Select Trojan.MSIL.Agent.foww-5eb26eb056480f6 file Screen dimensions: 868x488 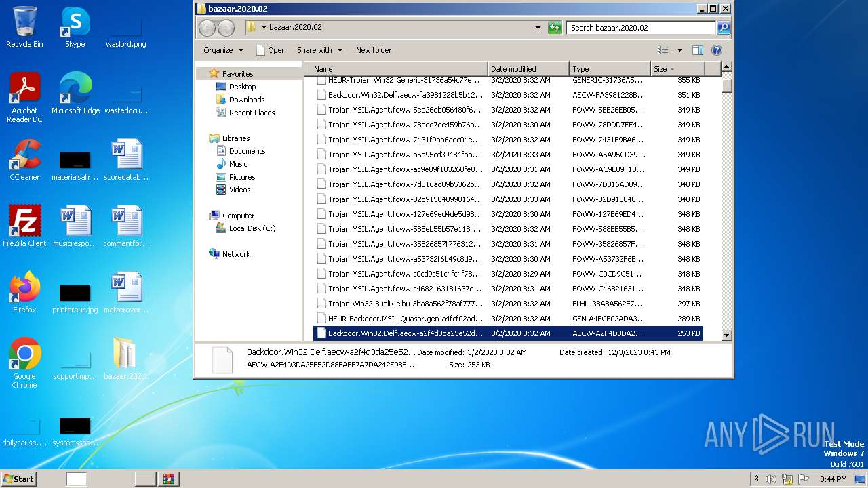tap(509, 110)
